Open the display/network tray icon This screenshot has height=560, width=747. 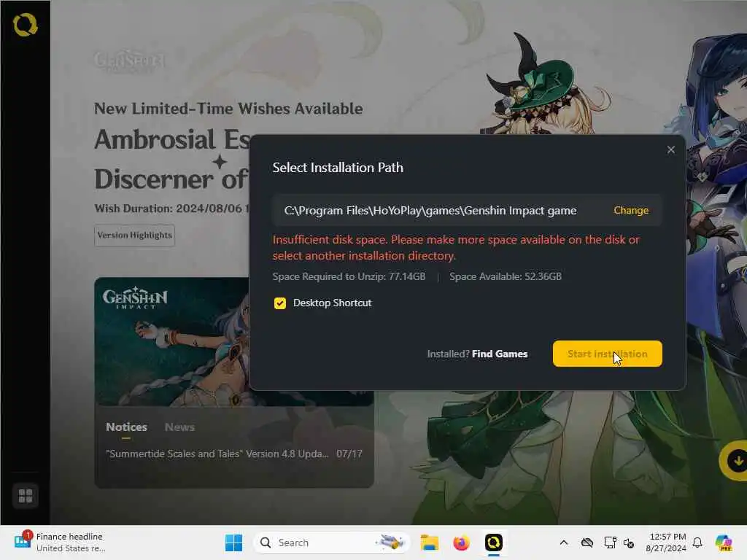tap(610, 542)
